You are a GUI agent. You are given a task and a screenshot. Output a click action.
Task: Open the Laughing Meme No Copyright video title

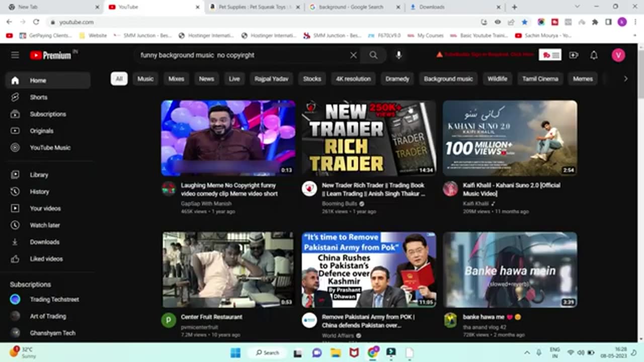coord(229,190)
